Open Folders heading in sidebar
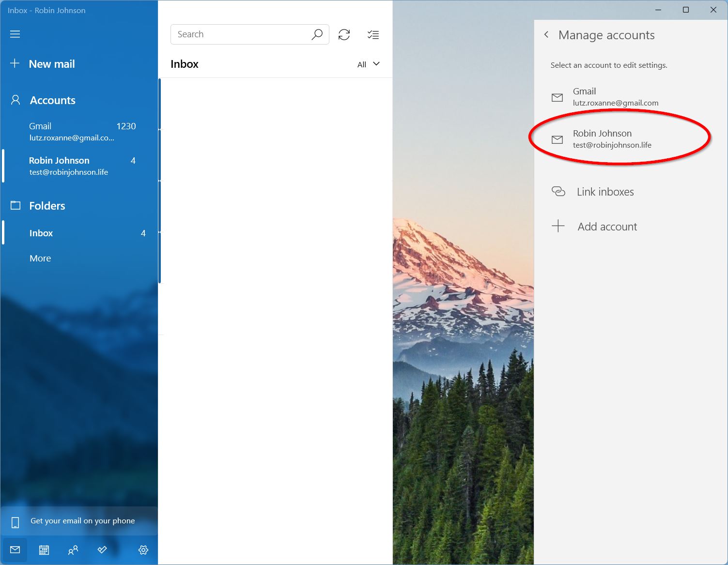The width and height of the screenshot is (728, 565). (x=47, y=206)
